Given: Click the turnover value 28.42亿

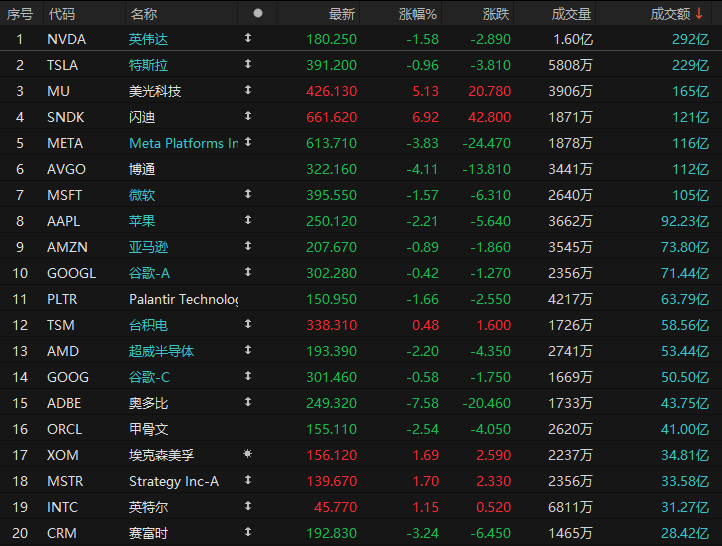Looking at the screenshot, I should coord(685,534).
